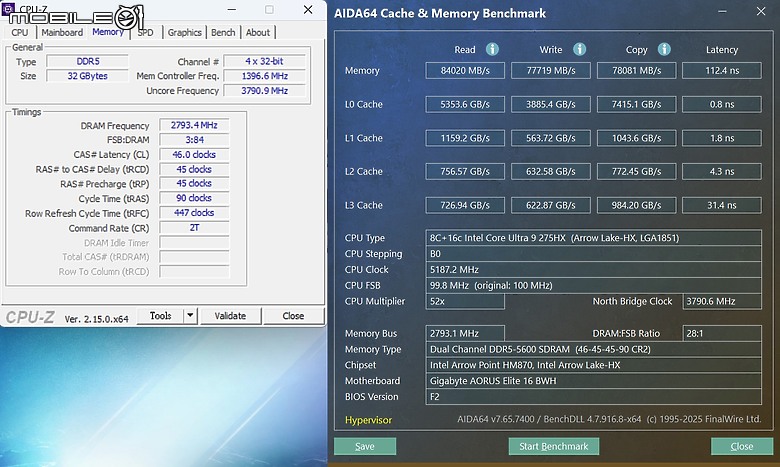Select the Memory tab in CPU-Z
780x467 pixels.
click(108, 32)
